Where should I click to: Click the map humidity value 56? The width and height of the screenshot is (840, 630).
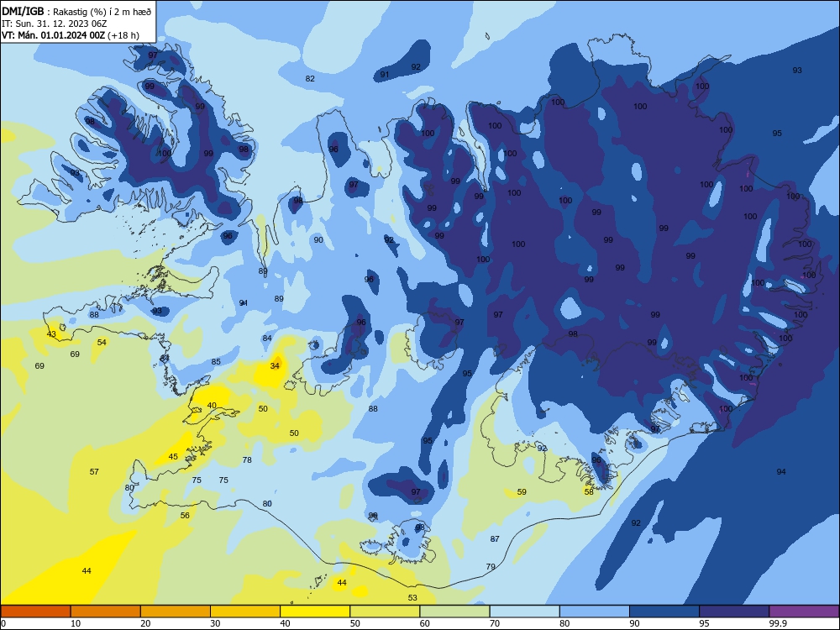tap(185, 516)
